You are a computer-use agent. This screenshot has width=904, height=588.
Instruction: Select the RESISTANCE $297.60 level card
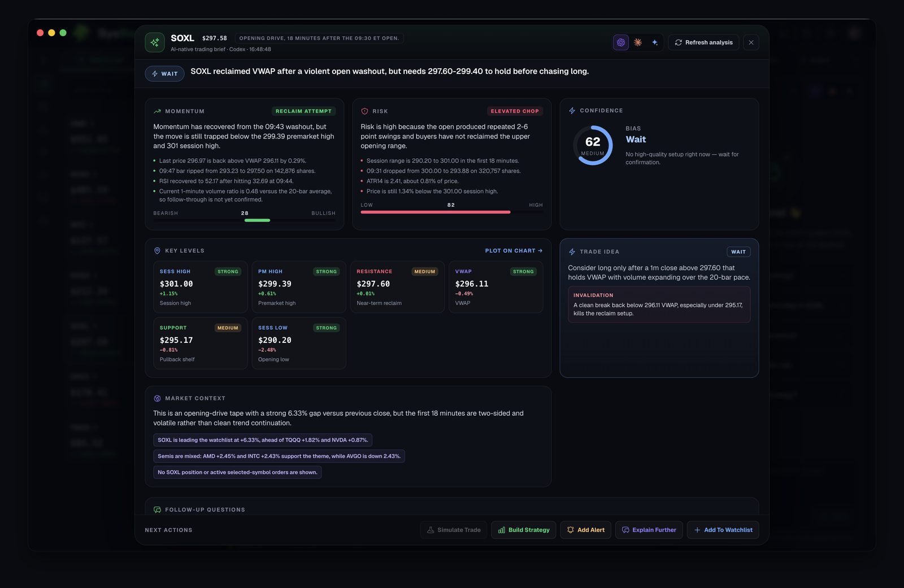click(397, 287)
